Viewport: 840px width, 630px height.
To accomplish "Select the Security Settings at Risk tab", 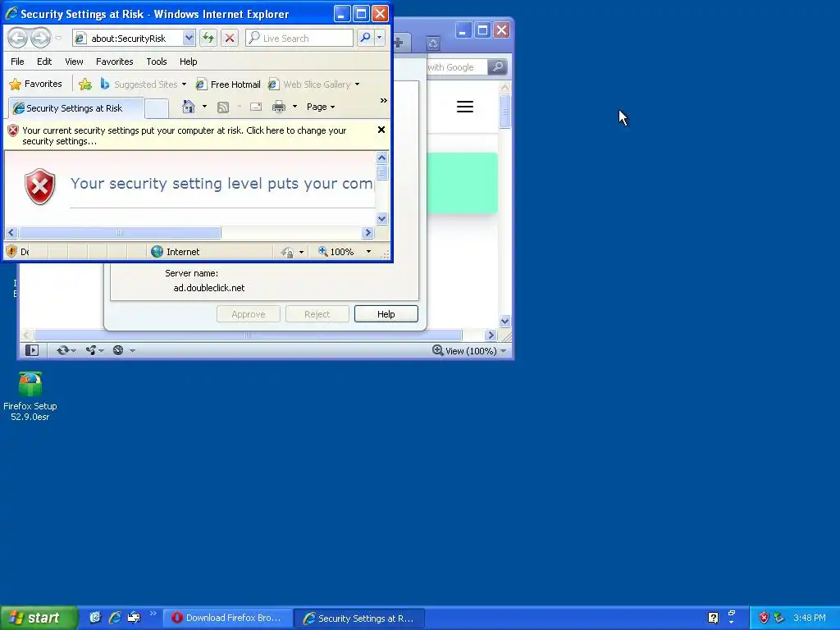I will tap(76, 108).
